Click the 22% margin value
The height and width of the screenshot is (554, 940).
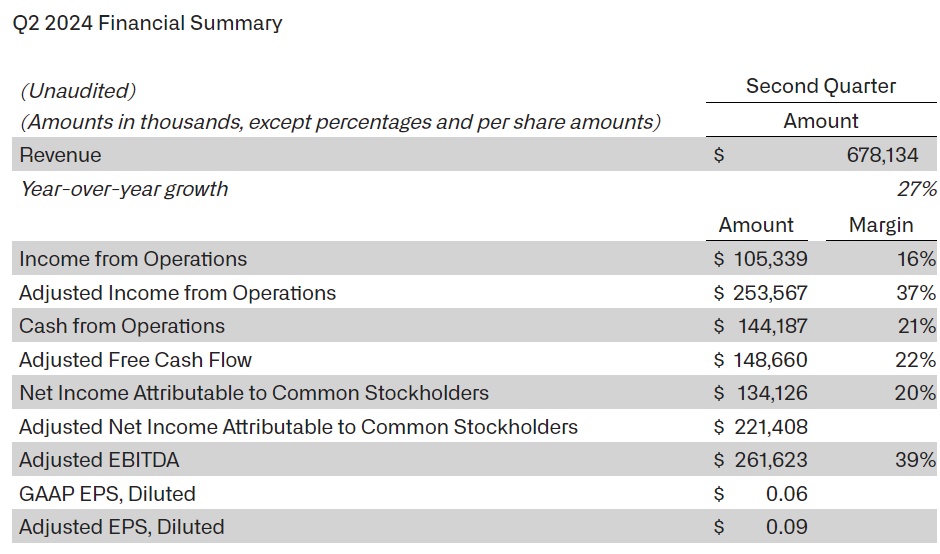coord(916,360)
